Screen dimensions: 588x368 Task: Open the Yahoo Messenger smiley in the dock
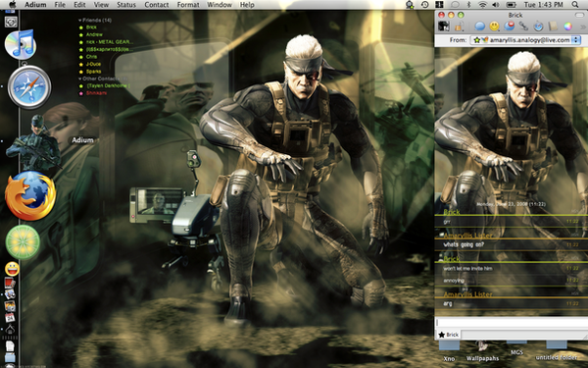(x=12, y=269)
